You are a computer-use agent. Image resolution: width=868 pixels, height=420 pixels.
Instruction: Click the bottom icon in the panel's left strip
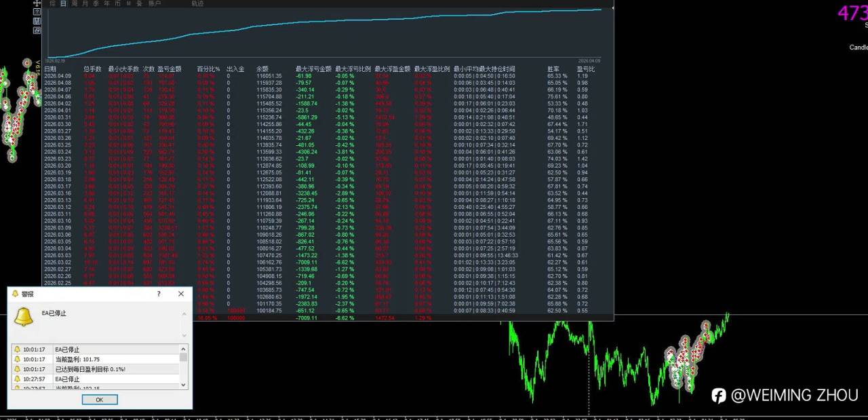(x=37, y=31)
